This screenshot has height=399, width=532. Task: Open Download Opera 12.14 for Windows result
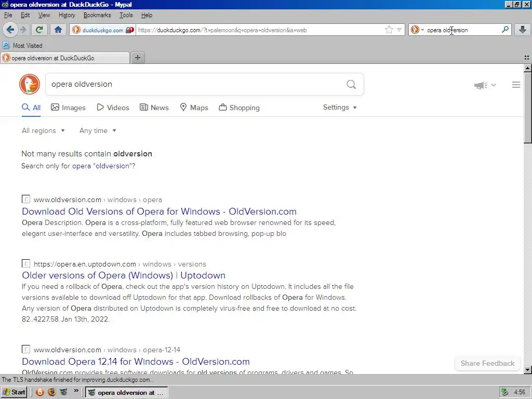pos(136,362)
